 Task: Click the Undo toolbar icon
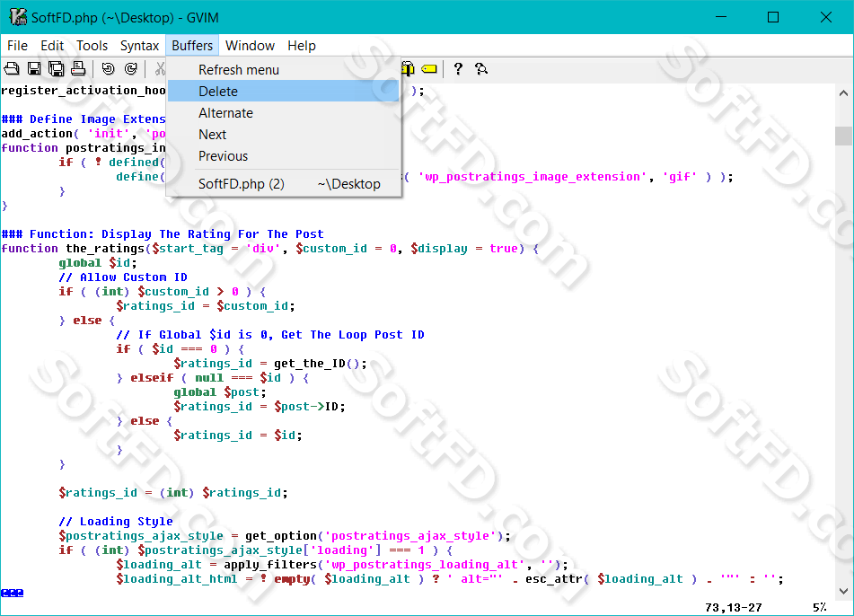click(109, 68)
